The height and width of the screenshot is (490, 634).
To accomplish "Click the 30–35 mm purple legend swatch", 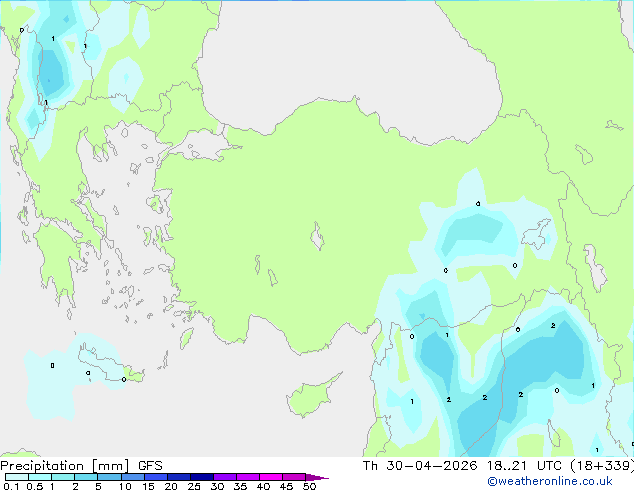I will [x=224, y=477].
